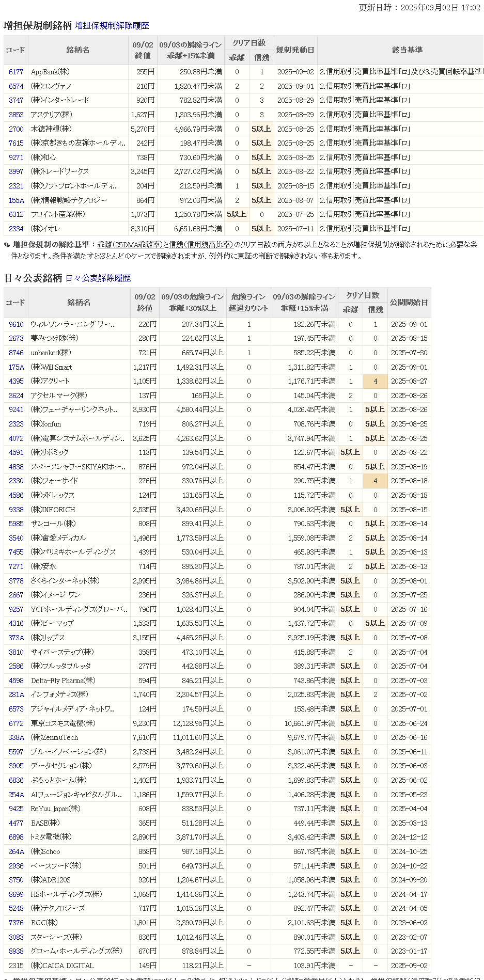Open the 増担保規制解除履歴 link
The height and width of the screenshot is (980, 484).
112,25
